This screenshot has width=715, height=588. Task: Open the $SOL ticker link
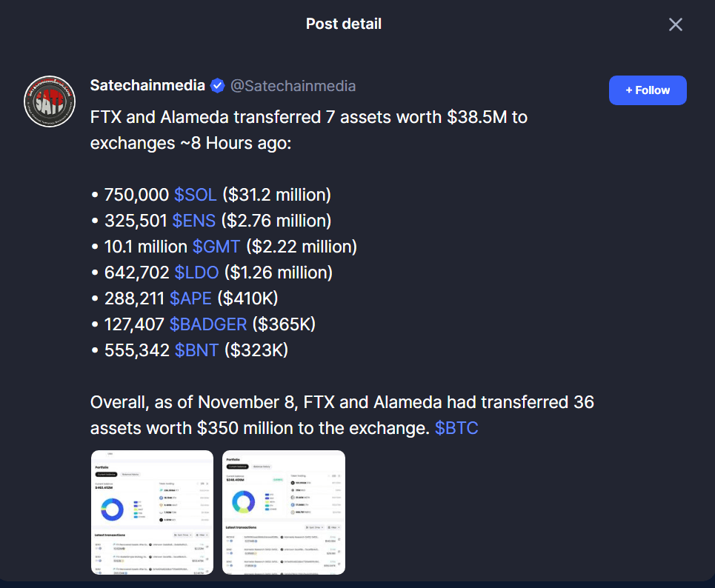coord(195,195)
